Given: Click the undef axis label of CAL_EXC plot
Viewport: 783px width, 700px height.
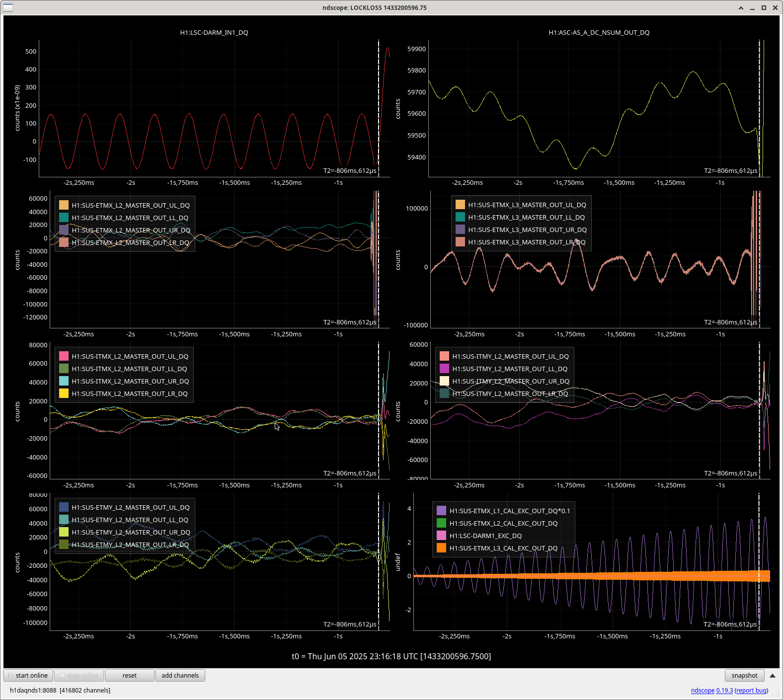Looking at the screenshot, I should pos(398,562).
